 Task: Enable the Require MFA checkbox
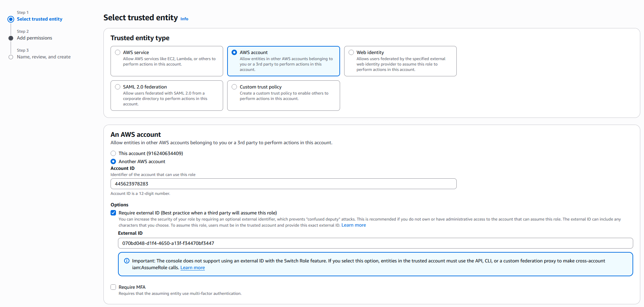click(x=113, y=287)
